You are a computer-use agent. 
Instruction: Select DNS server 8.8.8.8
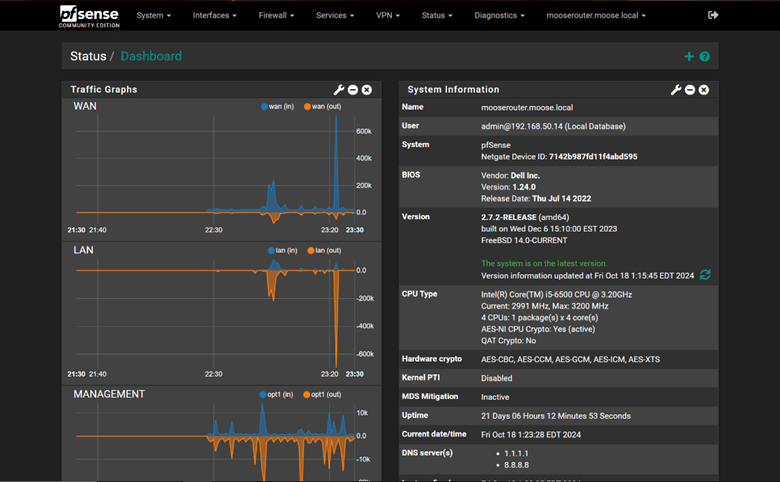coord(516,465)
